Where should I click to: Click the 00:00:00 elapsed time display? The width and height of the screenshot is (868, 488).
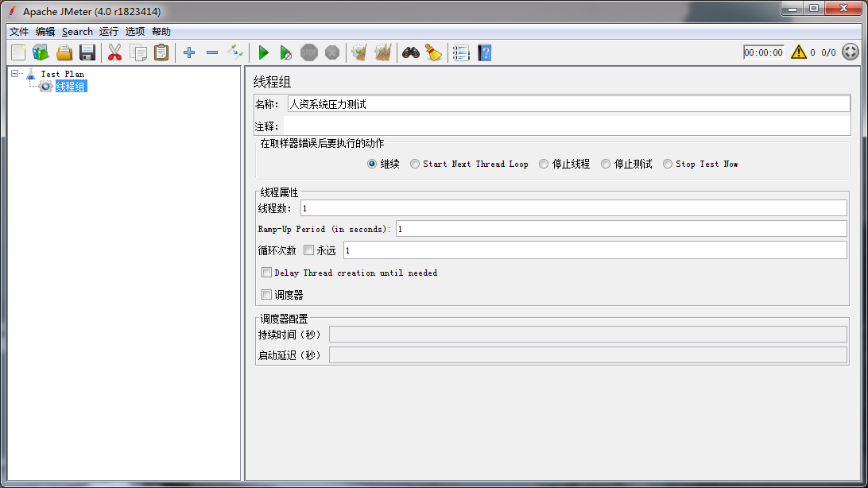(763, 52)
